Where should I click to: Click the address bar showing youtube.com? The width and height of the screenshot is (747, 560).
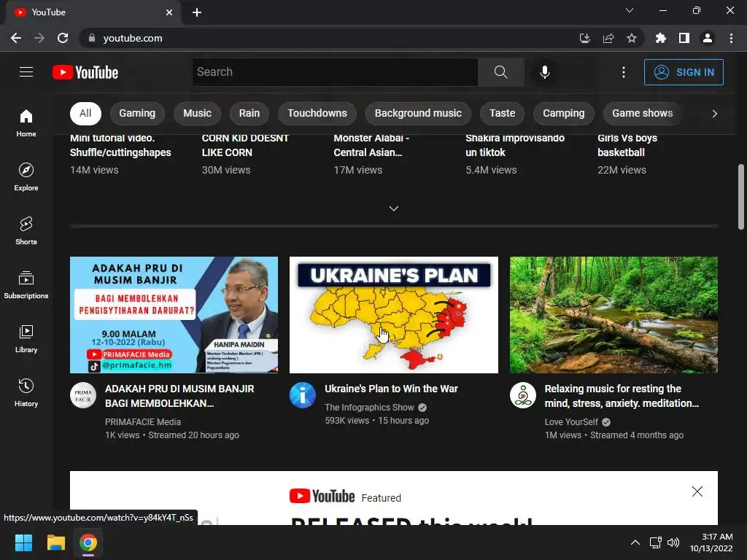pyautogui.click(x=329, y=38)
